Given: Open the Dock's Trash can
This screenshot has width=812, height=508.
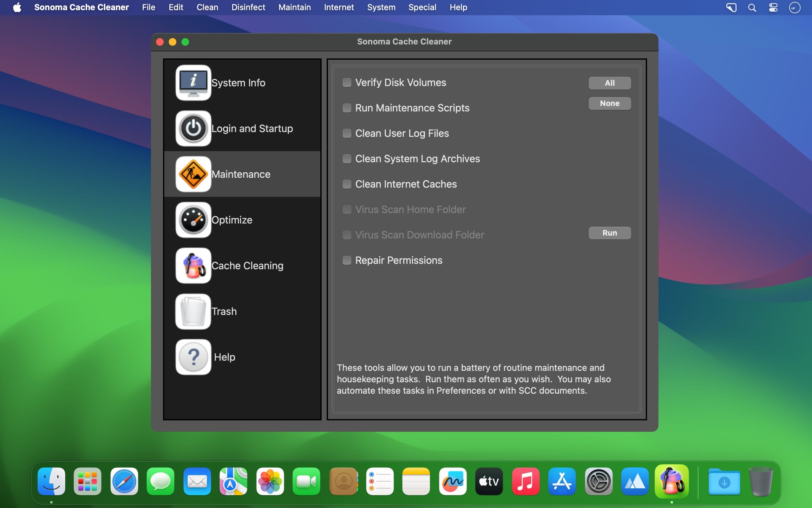Looking at the screenshot, I should [x=761, y=481].
